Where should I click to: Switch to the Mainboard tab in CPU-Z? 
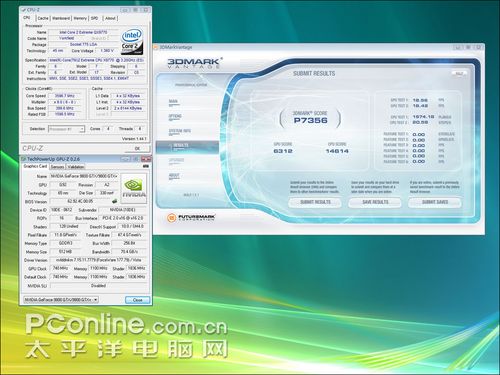pyautogui.click(x=61, y=18)
